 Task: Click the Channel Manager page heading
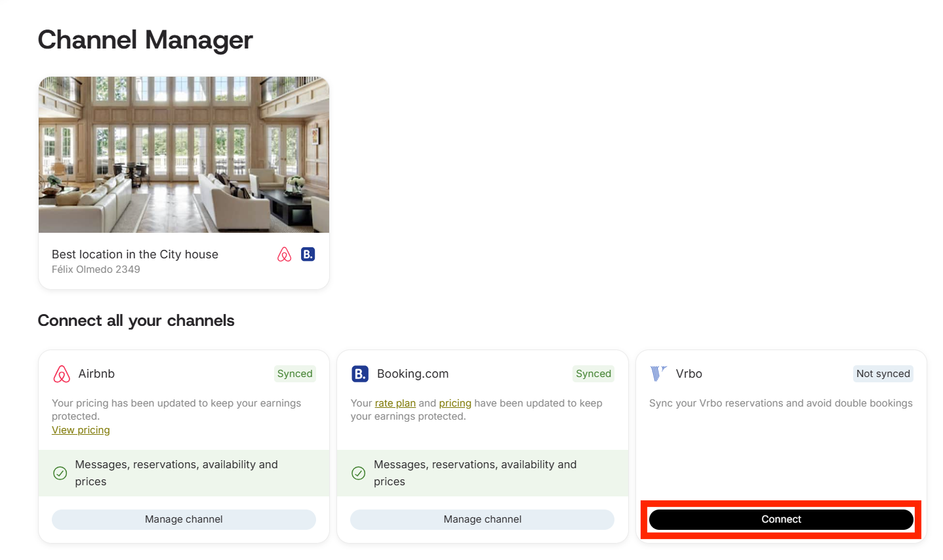coord(145,40)
